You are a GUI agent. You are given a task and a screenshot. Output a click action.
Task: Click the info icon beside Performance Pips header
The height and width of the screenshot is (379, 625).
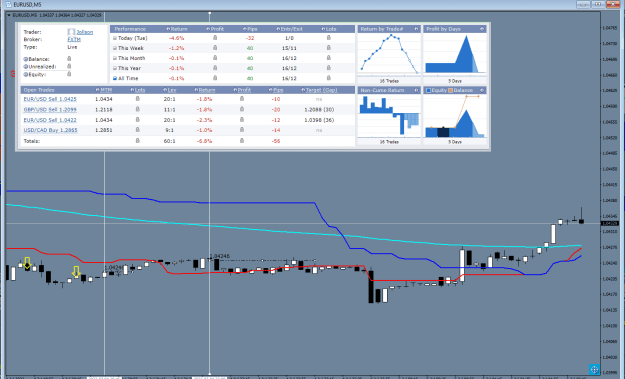[244, 29]
